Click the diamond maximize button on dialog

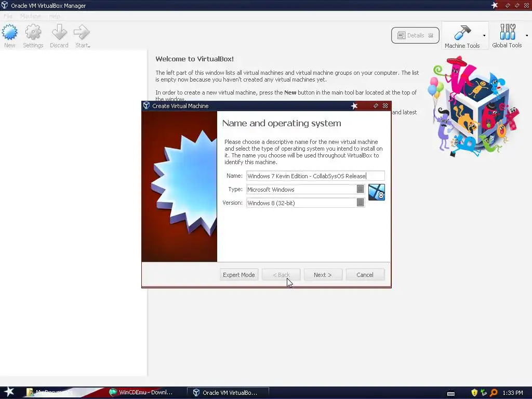click(376, 106)
